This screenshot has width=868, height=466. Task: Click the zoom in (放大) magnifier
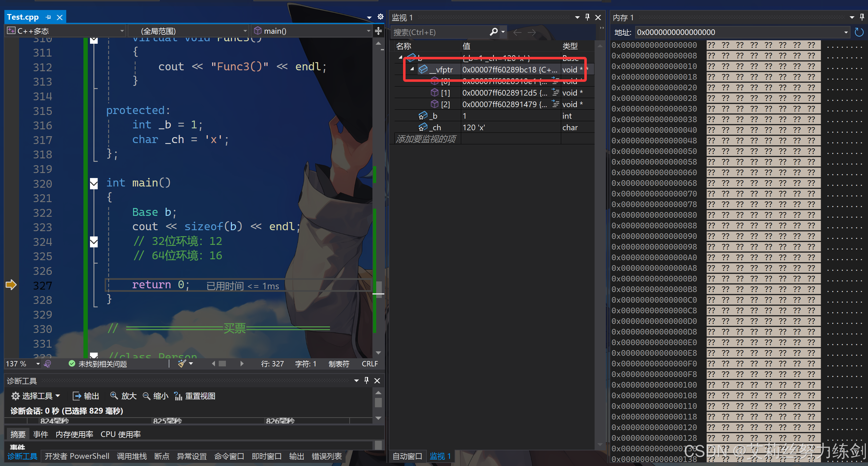[x=114, y=396]
